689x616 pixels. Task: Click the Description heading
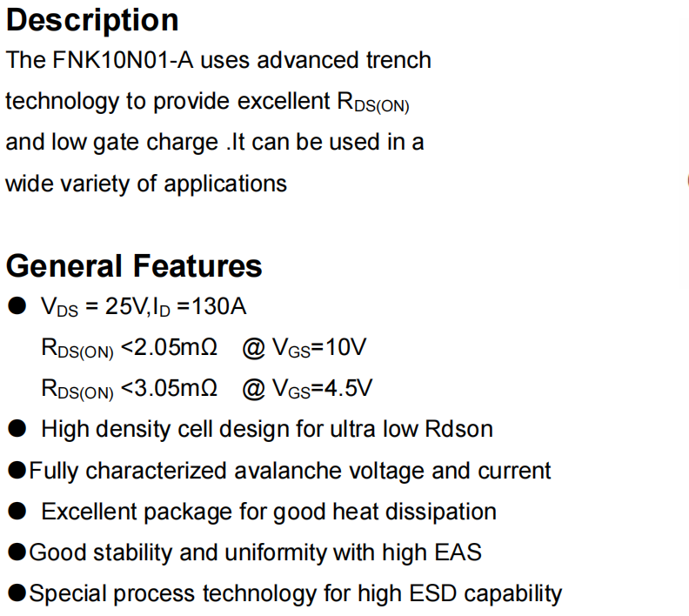coord(92,20)
